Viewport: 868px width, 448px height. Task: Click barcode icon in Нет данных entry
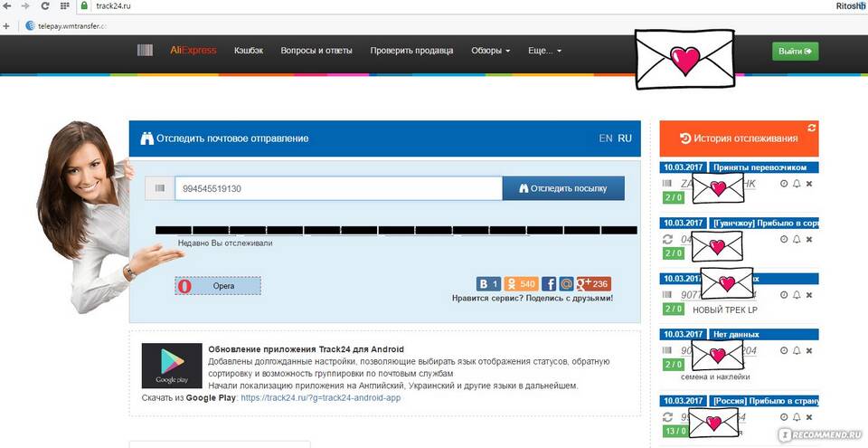coord(667,350)
